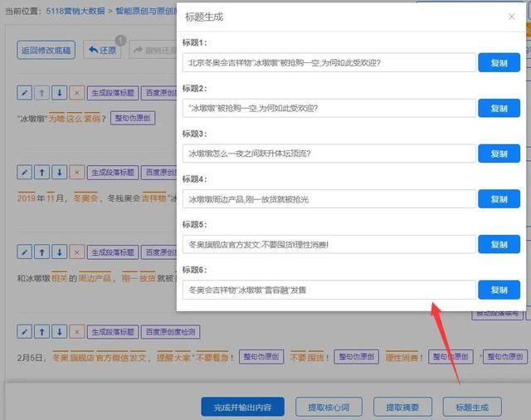The image size is (531, 420).
Task: Delete the 2019年11月 paragraph
Action: tap(77, 173)
